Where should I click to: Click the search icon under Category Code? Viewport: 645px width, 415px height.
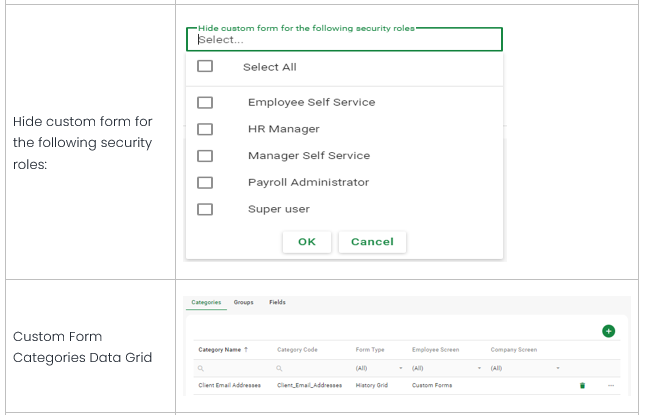(x=281, y=367)
